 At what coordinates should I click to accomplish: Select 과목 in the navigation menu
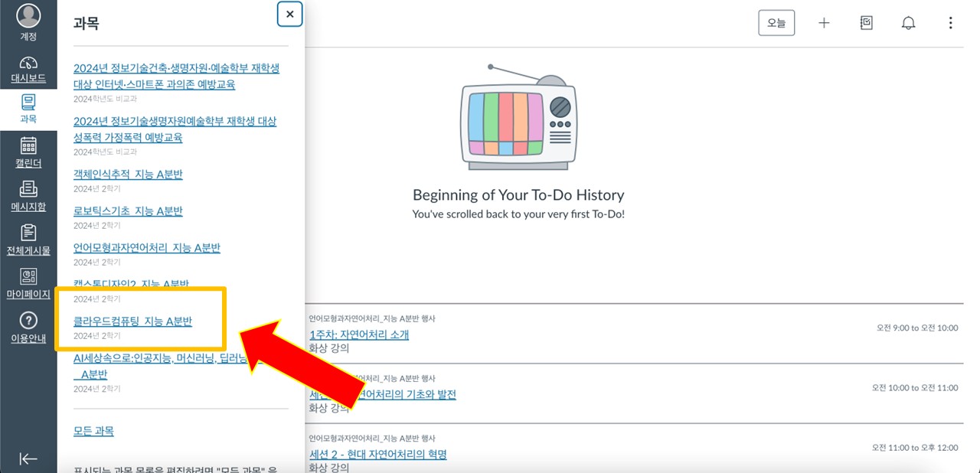[28, 107]
